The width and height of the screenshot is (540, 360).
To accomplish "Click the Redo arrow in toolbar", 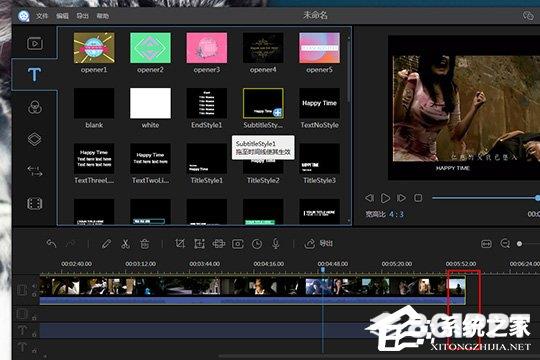I will pos(71,244).
